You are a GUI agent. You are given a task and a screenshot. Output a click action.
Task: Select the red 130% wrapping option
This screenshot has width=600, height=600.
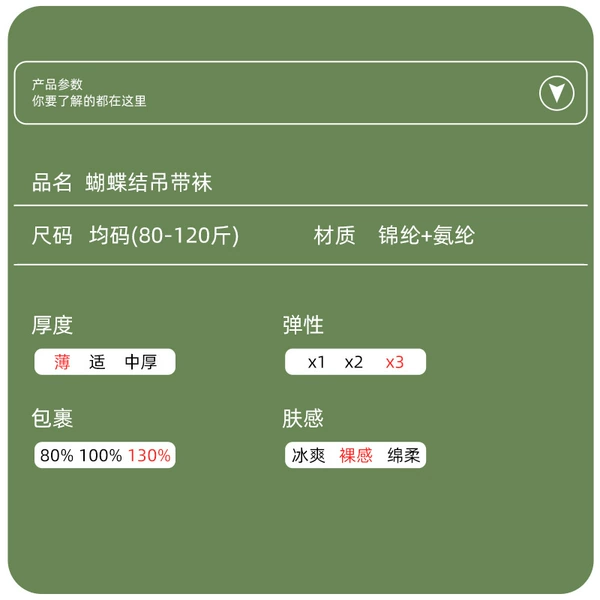[149, 455]
